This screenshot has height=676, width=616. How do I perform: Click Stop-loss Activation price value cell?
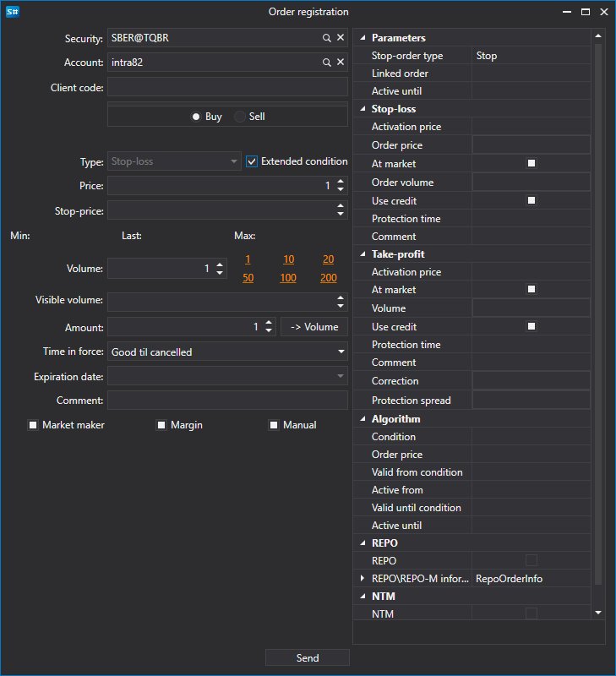click(x=532, y=127)
